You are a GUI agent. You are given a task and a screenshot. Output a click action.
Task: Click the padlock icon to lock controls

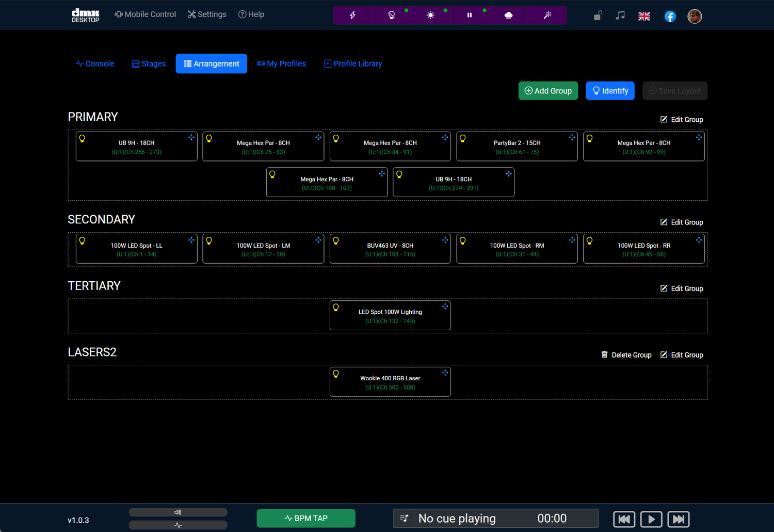pyautogui.click(x=597, y=16)
